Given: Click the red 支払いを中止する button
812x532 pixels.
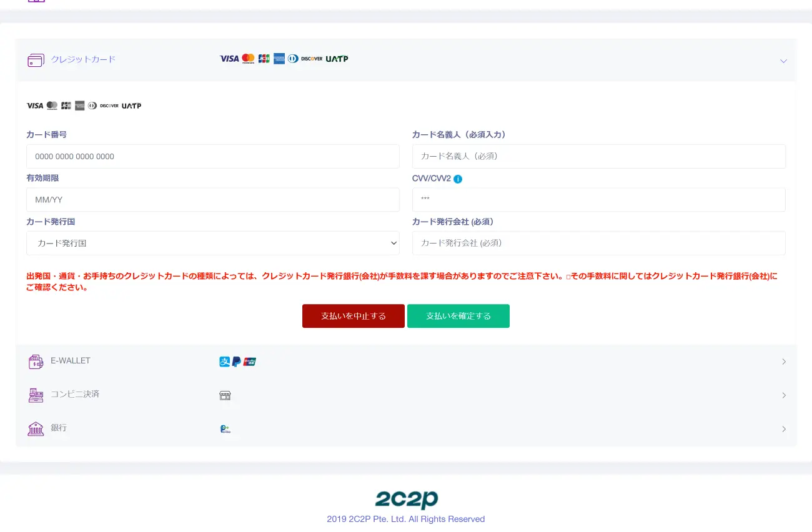Looking at the screenshot, I should pyautogui.click(x=354, y=316).
